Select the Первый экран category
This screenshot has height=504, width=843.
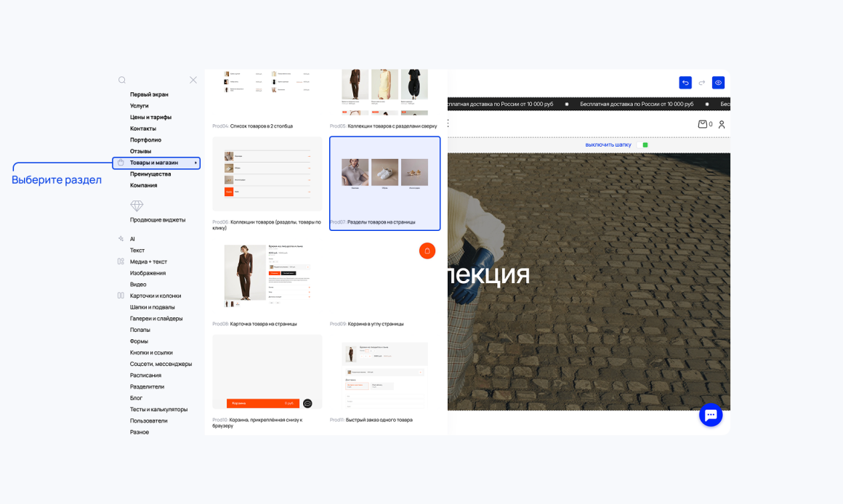(149, 94)
